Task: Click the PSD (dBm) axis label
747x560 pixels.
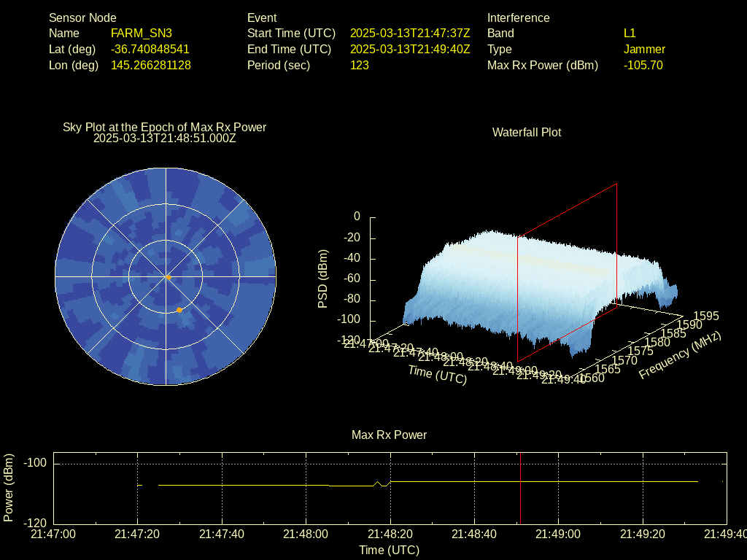Action: point(323,279)
